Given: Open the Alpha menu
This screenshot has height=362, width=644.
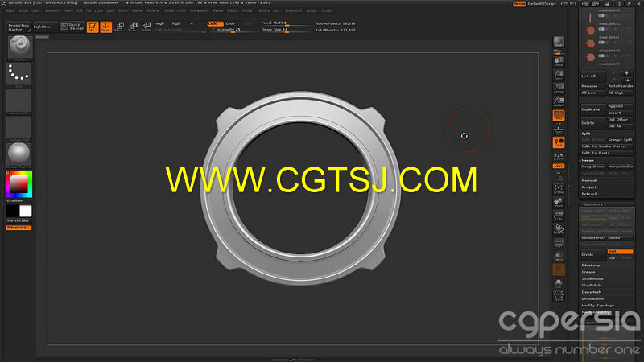Looking at the screenshot, I should coord(10,10).
